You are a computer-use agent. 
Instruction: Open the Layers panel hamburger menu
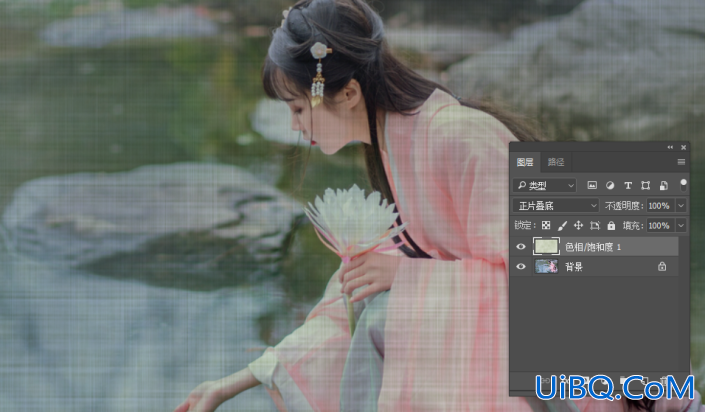[681, 162]
